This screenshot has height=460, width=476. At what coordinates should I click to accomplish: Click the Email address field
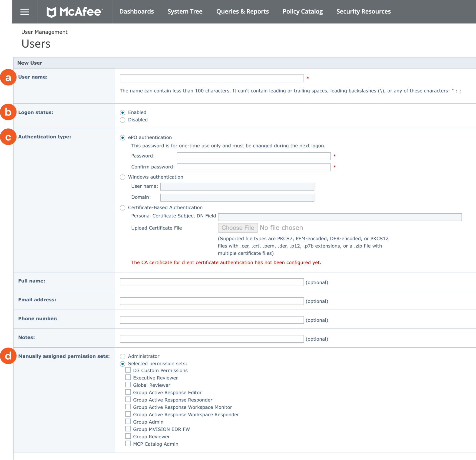[212, 301]
